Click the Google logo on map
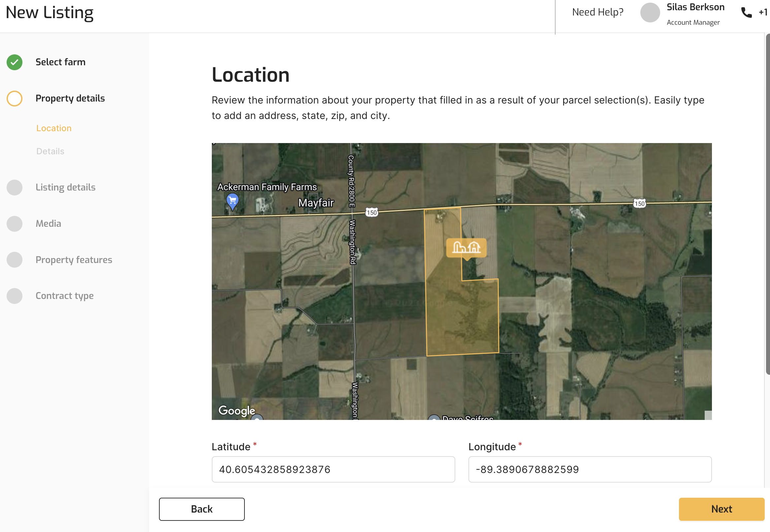This screenshot has height=532, width=770. click(x=237, y=411)
